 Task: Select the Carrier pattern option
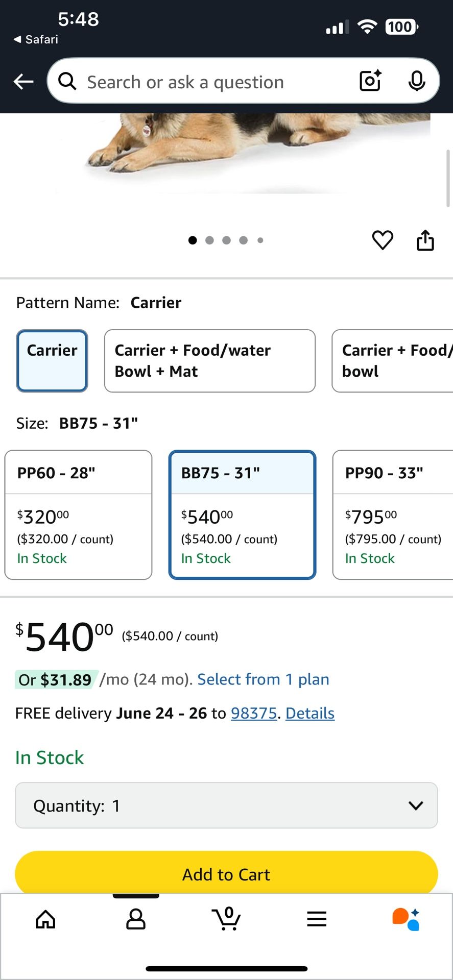pyautogui.click(x=52, y=361)
